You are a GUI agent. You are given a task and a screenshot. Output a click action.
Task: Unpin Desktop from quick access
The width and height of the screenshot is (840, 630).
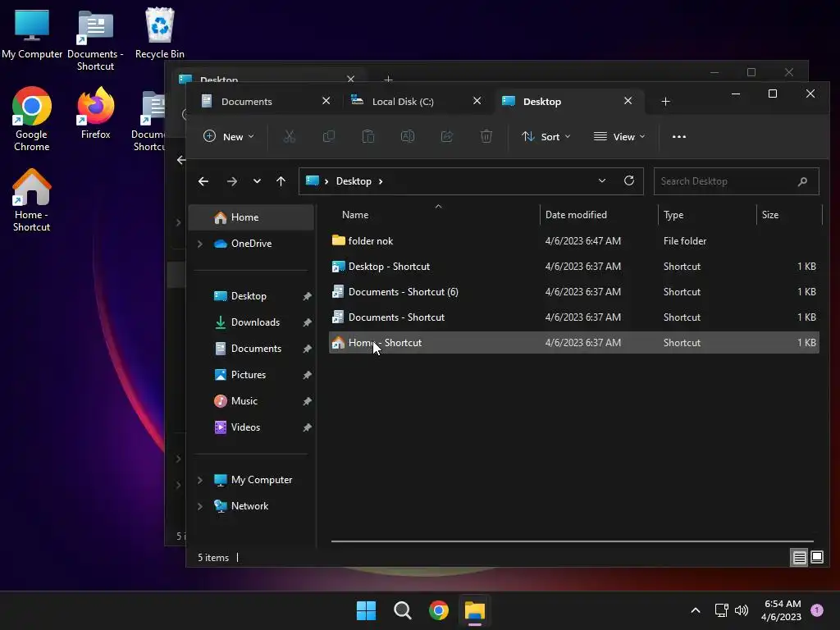pyautogui.click(x=307, y=296)
